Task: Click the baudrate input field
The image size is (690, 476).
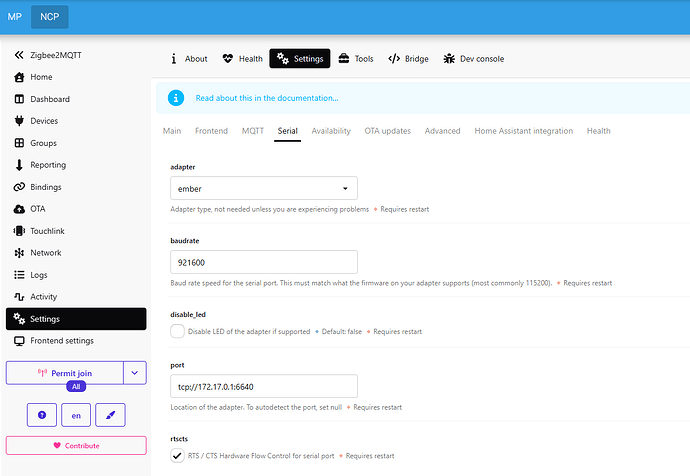Action: (x=264, y=262)
